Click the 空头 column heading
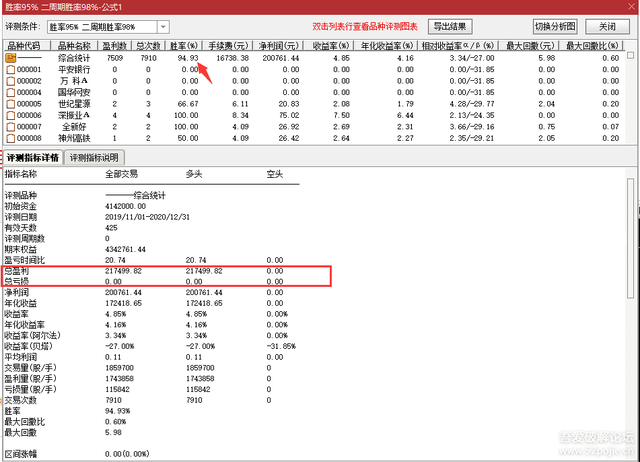 click(275, 174)
